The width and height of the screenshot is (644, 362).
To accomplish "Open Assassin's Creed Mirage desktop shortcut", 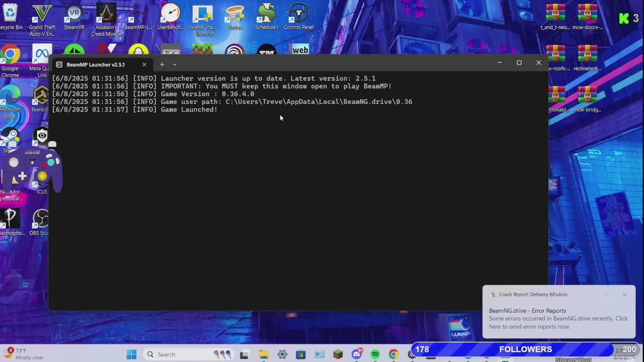I will click(106, 20).
